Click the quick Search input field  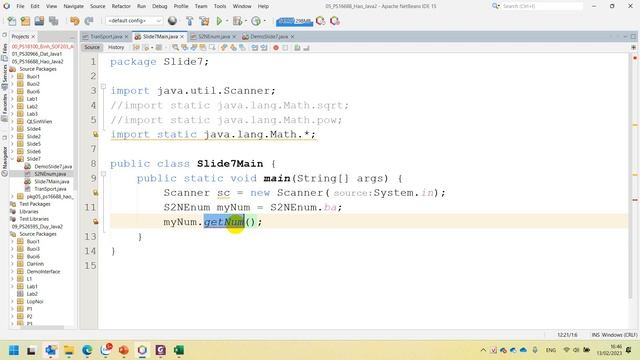coord(542,6)
